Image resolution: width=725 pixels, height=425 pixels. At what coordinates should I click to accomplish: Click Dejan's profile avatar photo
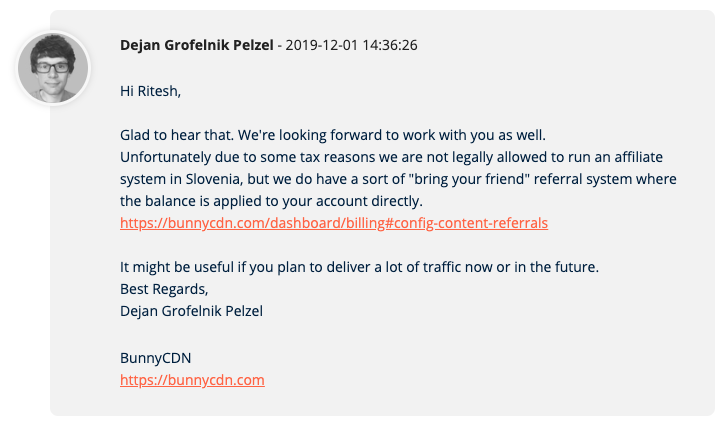tap(53, 68)
